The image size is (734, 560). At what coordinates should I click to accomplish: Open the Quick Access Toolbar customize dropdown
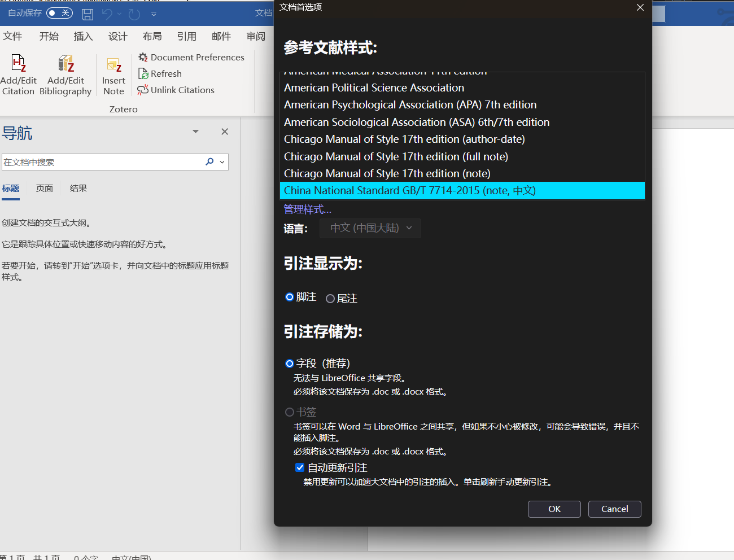(154, 14)
